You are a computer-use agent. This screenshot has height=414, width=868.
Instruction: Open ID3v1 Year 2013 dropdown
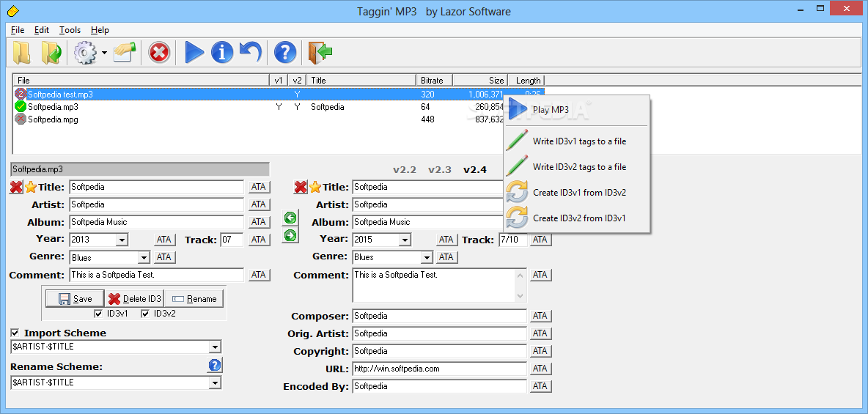[122, 240]
